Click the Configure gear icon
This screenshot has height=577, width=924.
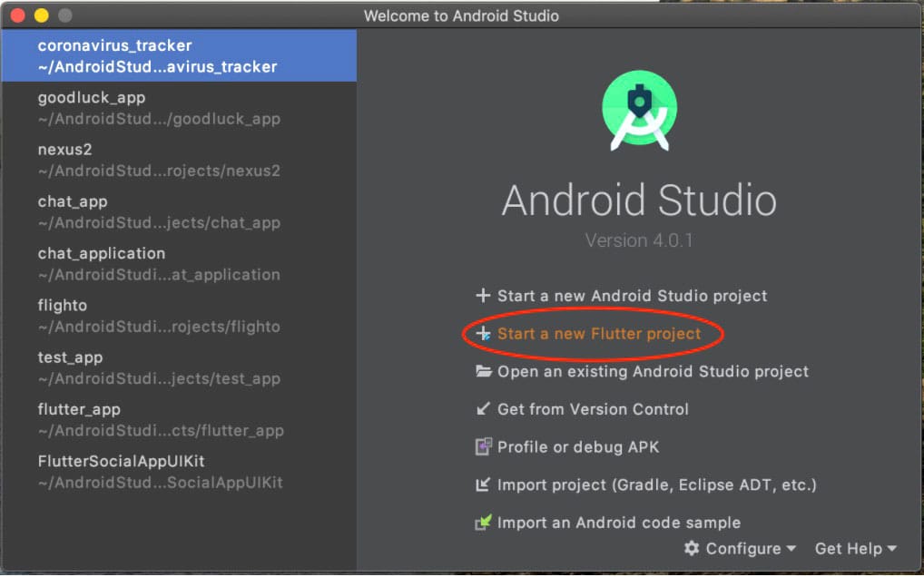(x=692, y=548)
